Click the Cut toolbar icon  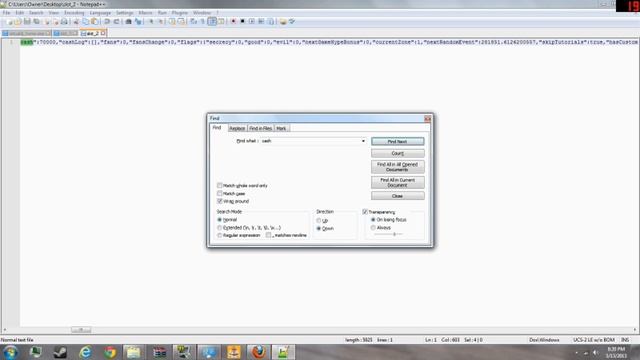pos(76,22)
